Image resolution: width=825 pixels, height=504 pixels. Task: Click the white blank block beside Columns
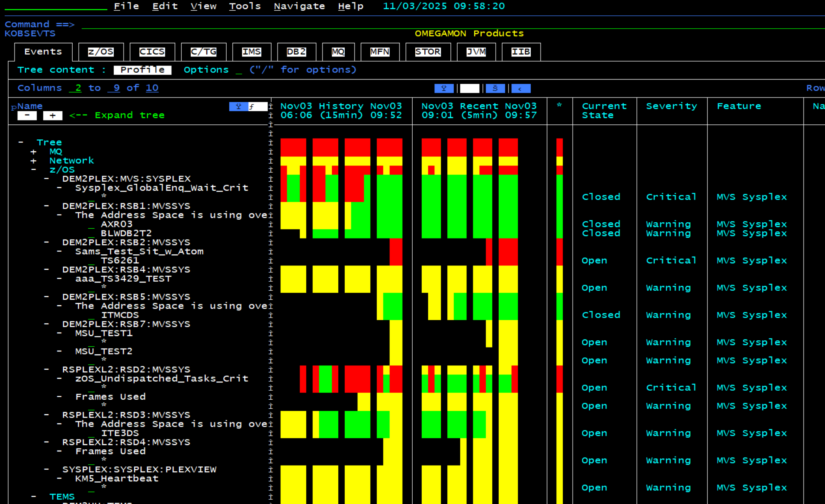click(470, 88)
